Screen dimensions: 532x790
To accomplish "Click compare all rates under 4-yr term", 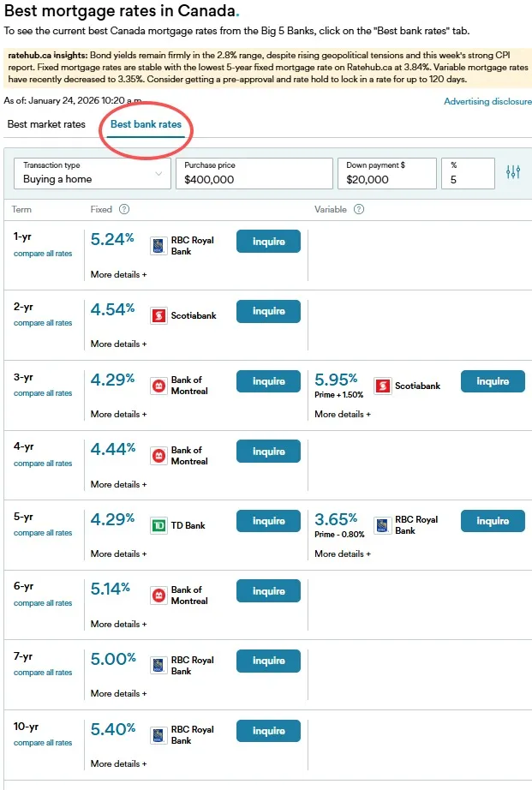I will click(43, 464).
